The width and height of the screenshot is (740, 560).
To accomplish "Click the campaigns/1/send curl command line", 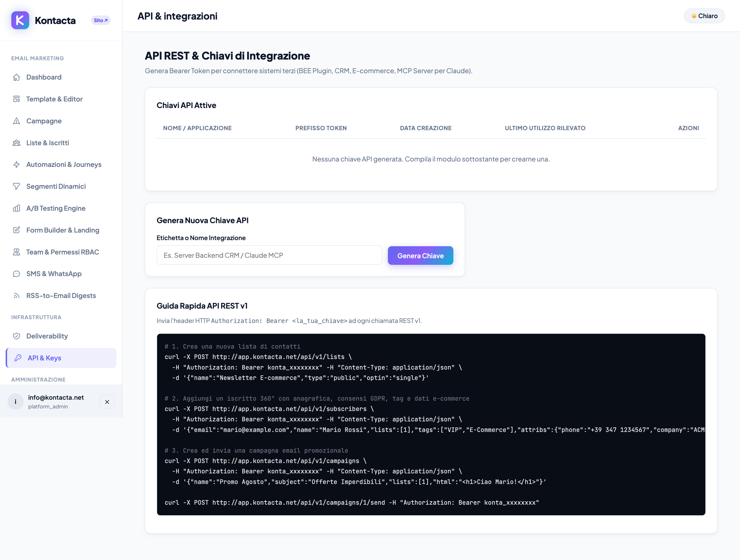I will click(352, 503).
